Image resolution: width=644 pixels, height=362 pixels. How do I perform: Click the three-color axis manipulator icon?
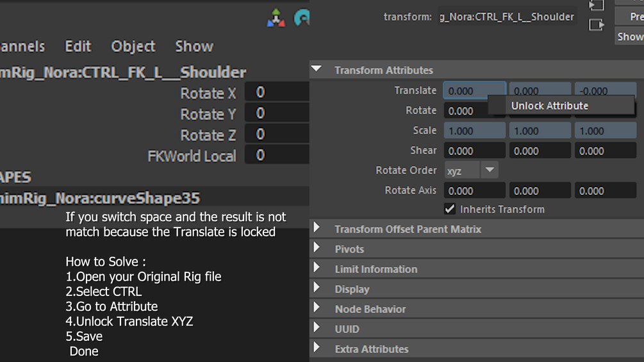coord(276,18)
